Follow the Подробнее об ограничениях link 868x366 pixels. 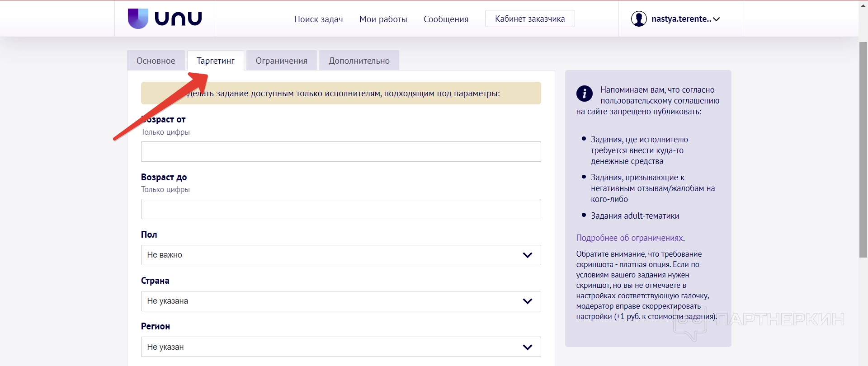click(629, 238)
